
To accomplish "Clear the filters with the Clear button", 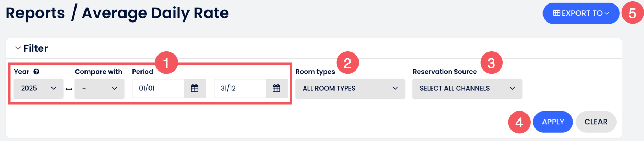I will tap(596, 122).
